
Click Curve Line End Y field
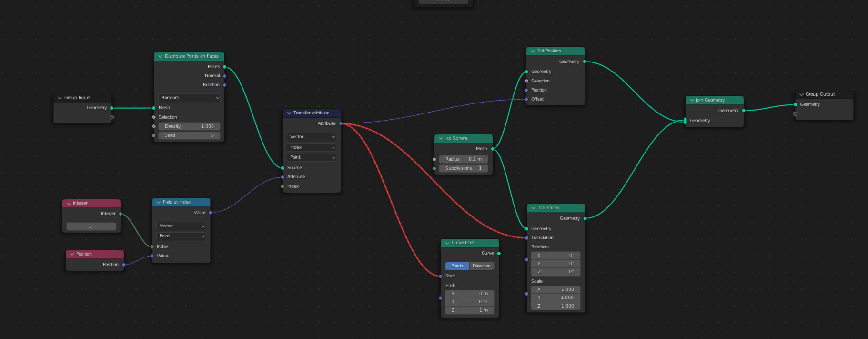tap(470, 302)
